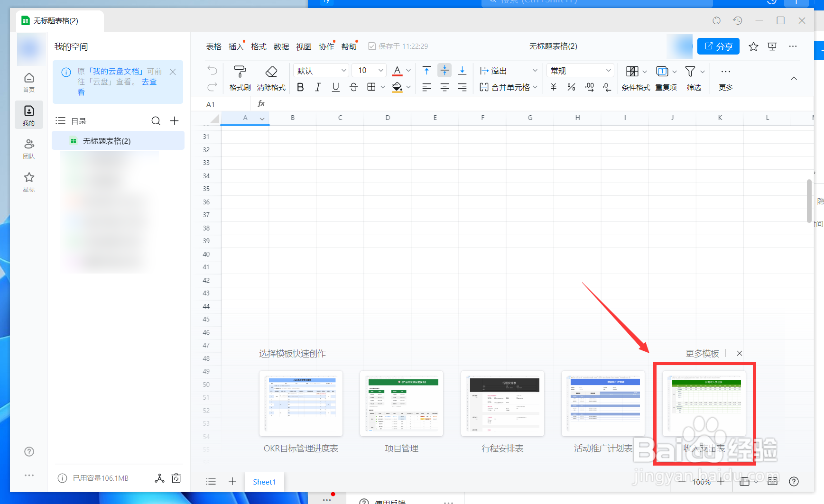Align cell content to the top
This screenshot has height=504, width=824.
coord(426,71)
